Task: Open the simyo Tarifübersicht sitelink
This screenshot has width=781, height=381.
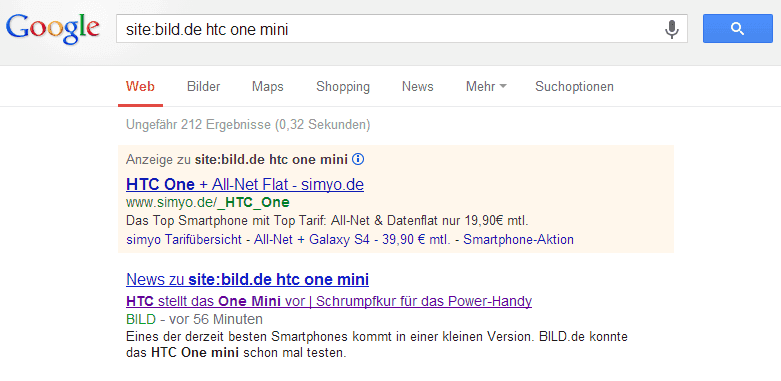Action: tap(184, 240)
